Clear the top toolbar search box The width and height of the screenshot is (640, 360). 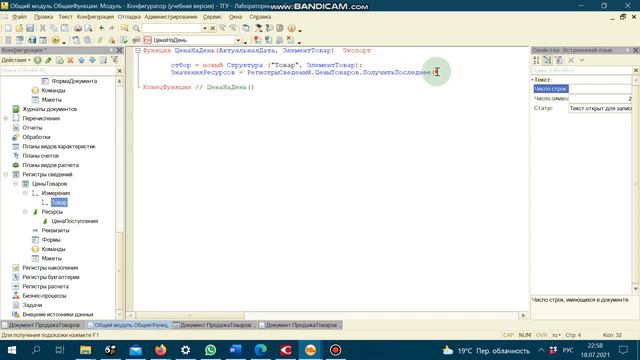pos(213,28)
